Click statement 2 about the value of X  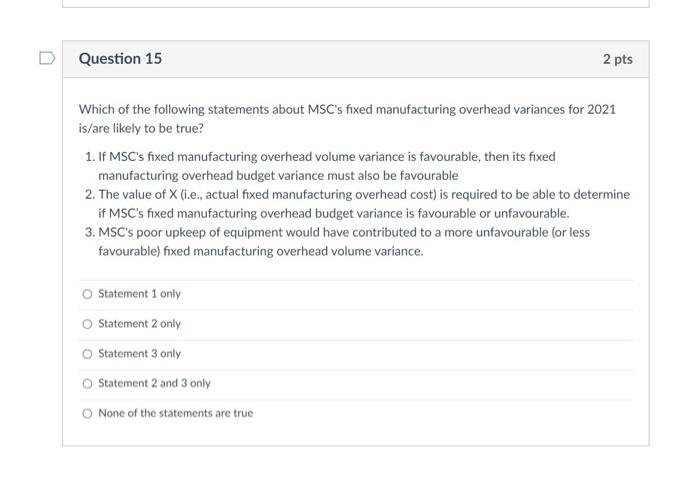click(x=357, y=204)
